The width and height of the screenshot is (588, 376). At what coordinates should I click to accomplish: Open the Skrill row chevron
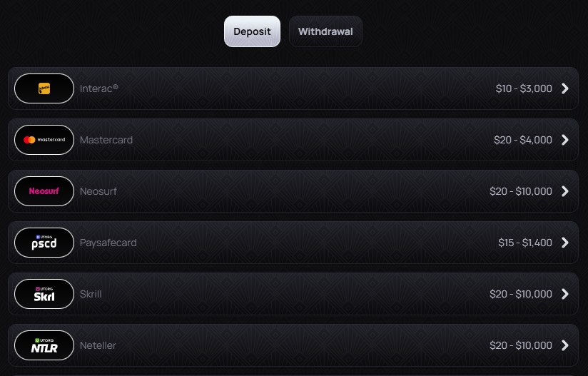pos(565,294)
